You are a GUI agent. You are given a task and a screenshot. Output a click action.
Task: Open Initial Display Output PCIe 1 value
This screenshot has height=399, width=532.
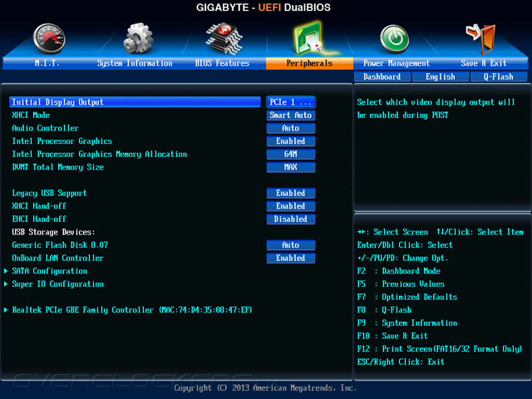(x=291, y=102)
